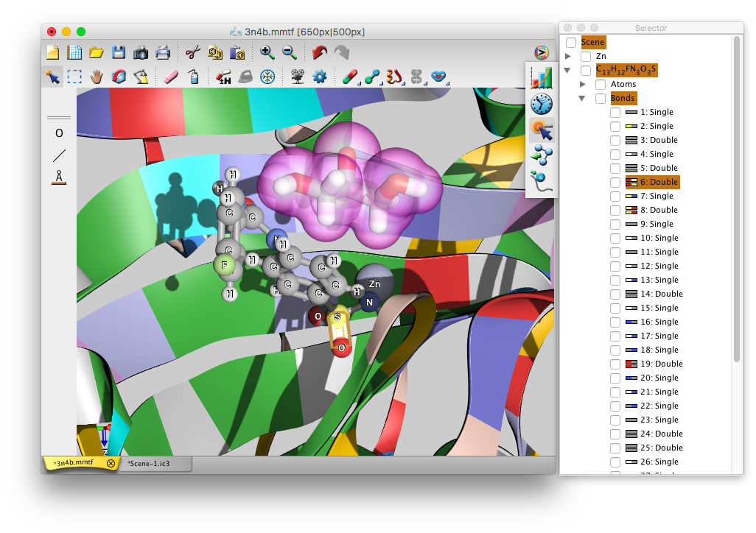Click the red helix protein icon
Image resolution: width=756 pixels, height=533 pixels.
[x=394, y=77]
